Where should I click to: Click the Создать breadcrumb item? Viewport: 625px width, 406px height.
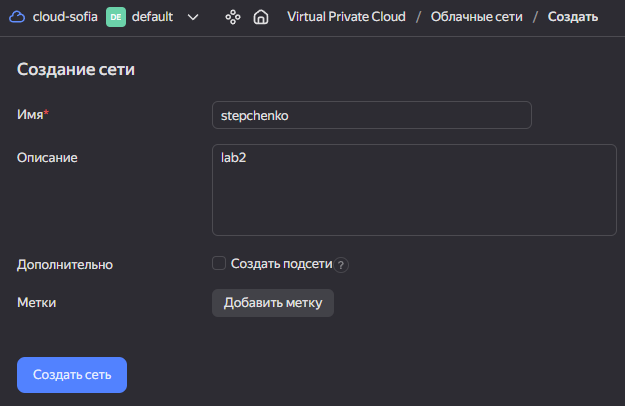click(572, 17)
